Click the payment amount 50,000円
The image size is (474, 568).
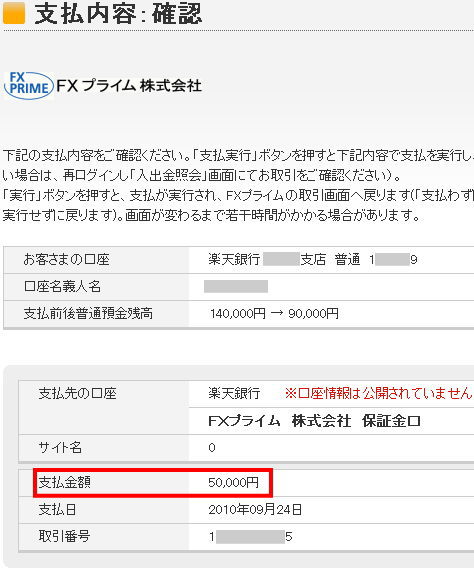tap(234, 483)
